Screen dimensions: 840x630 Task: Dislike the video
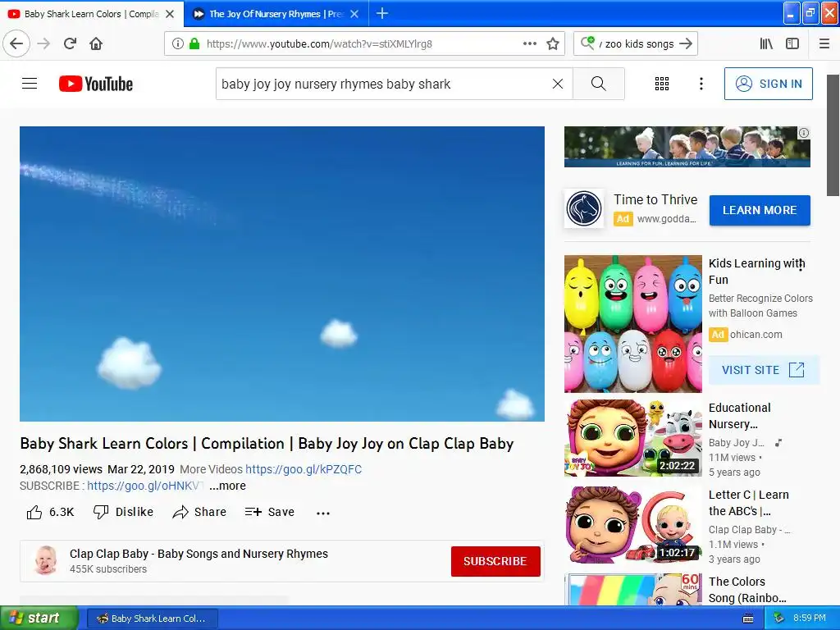[123, 512]
